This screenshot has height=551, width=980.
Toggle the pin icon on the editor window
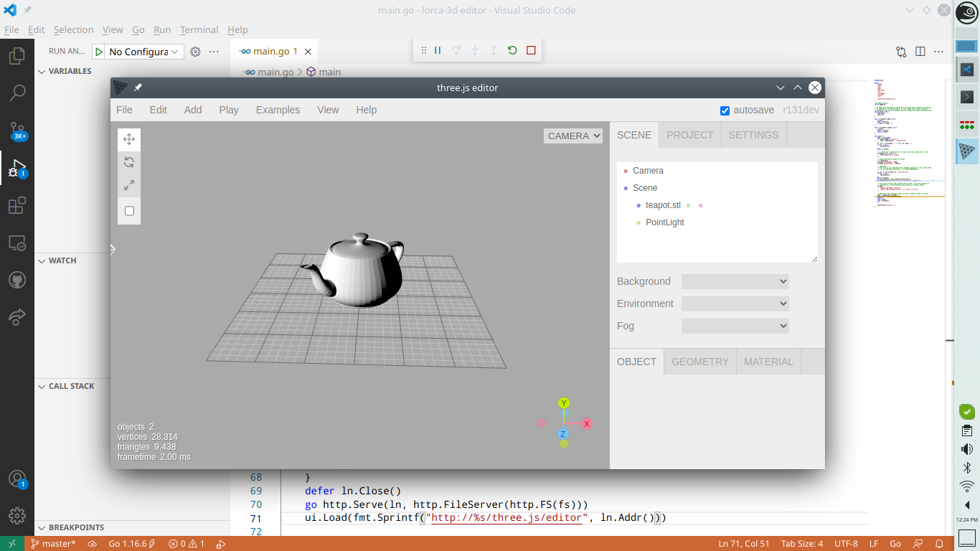click(x=138, y=88)
